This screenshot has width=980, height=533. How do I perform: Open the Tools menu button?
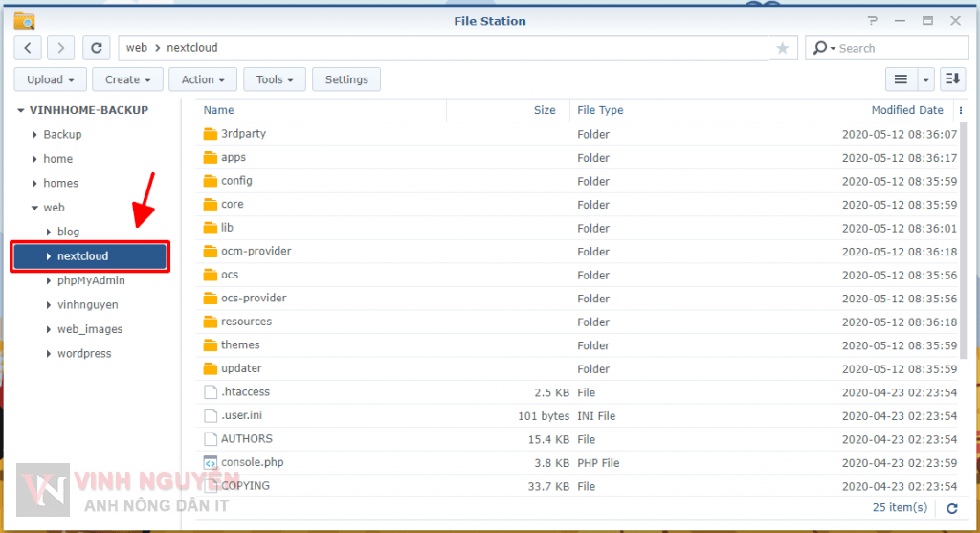coord(275,79)
